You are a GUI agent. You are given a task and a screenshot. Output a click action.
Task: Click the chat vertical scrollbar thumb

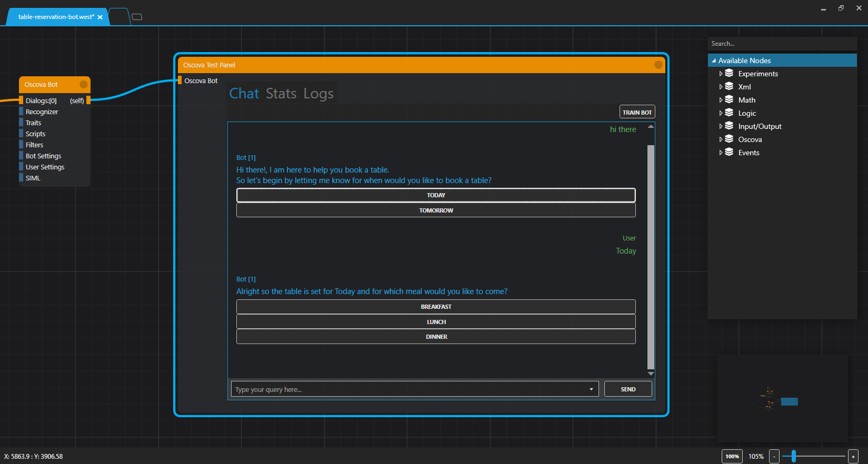point(651,257)
